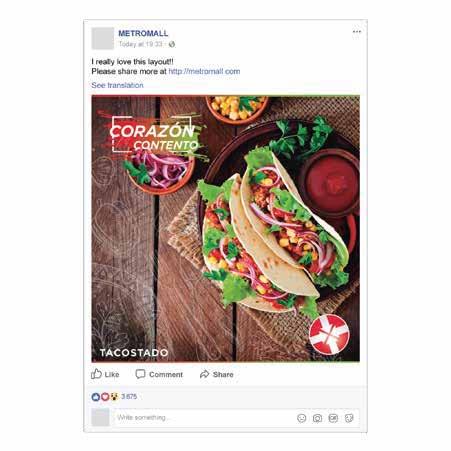
Task: Add a sticker to the comment
Action: (349, 418)
